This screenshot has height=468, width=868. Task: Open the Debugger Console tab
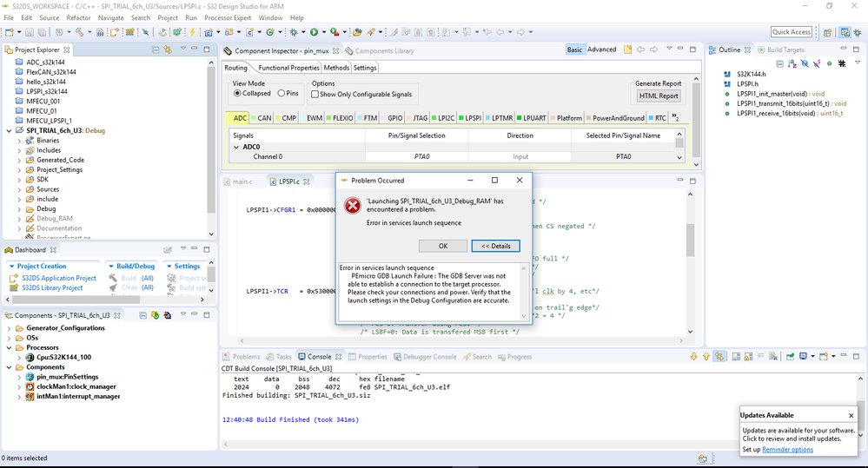click(x=425, y=357)
